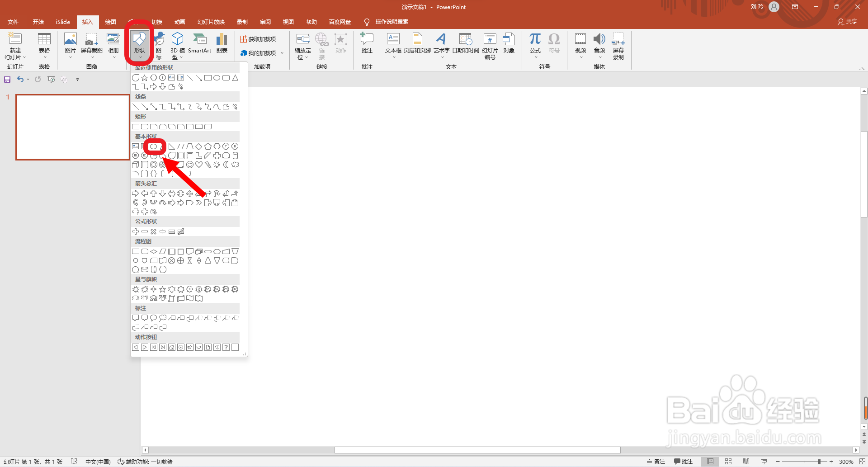Open the 形状 shapes gallery button

[140, 46]
